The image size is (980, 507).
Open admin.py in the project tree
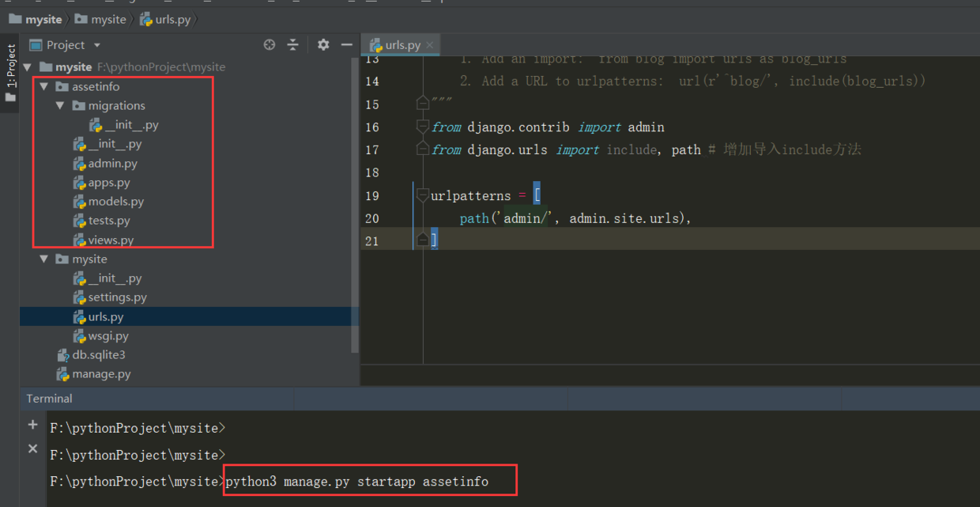[x=113, y=163]
